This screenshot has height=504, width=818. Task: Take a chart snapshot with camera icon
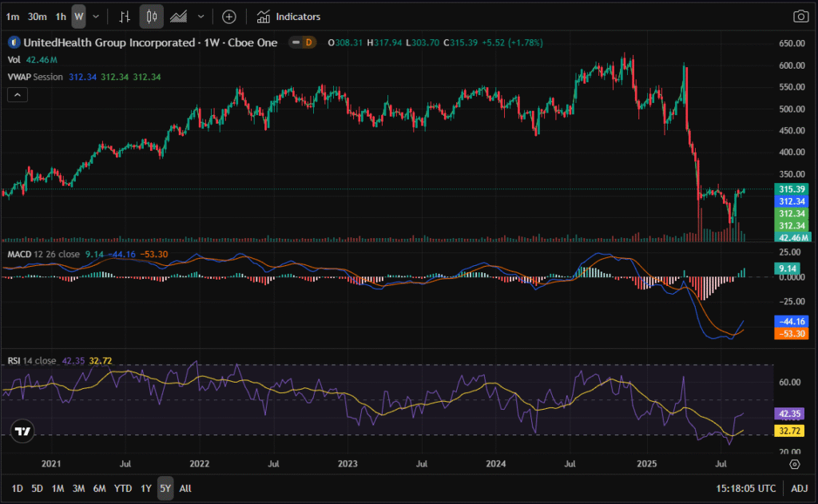pos(800,16)
